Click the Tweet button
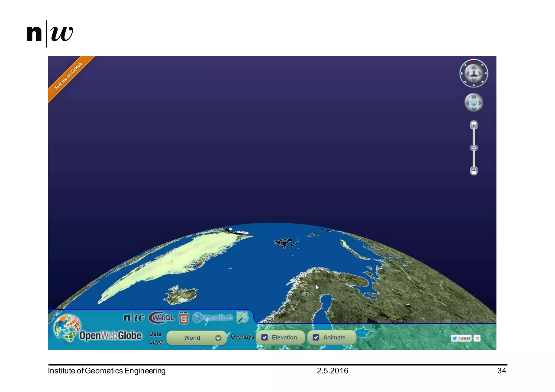The height and width of the screenshot is (392, 555). (461, 338)
